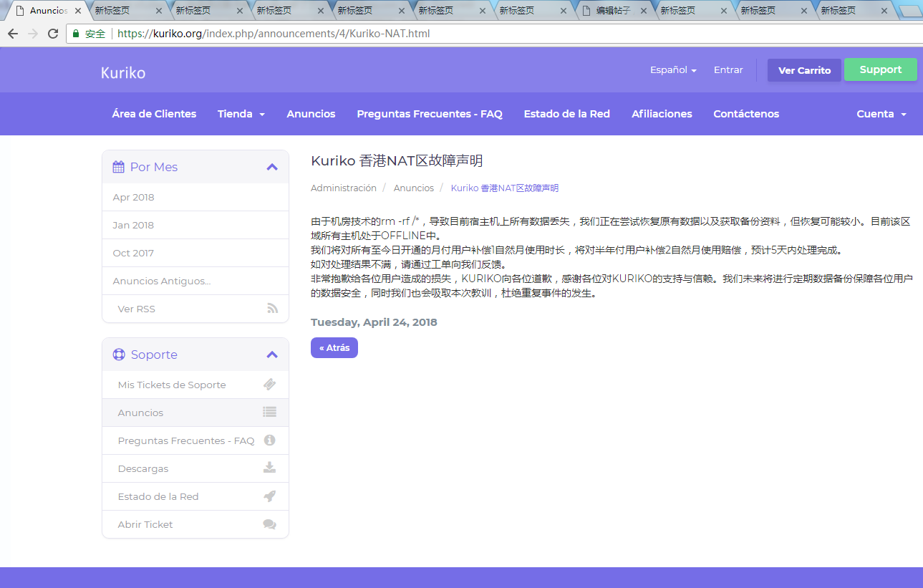Click the info icon beside Preguntas Frecuentes - FAQ
Viewport: 923px width, 588px height.
(x=270, y=440)
